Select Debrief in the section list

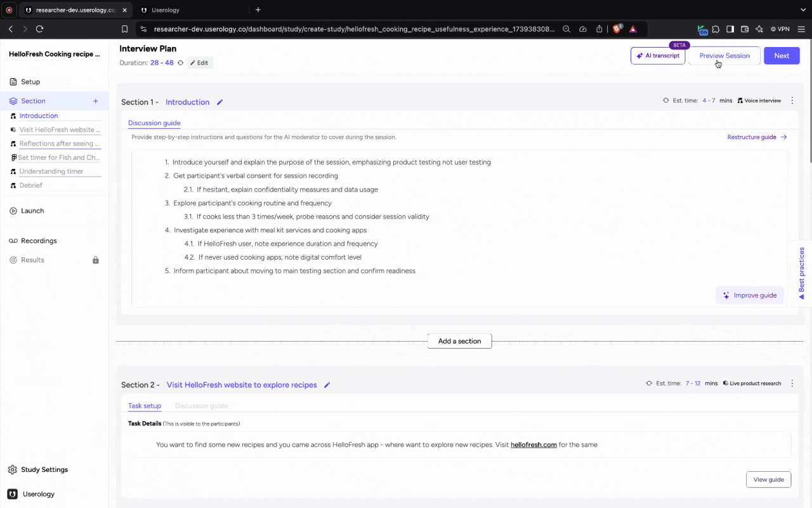coord(30,185)
